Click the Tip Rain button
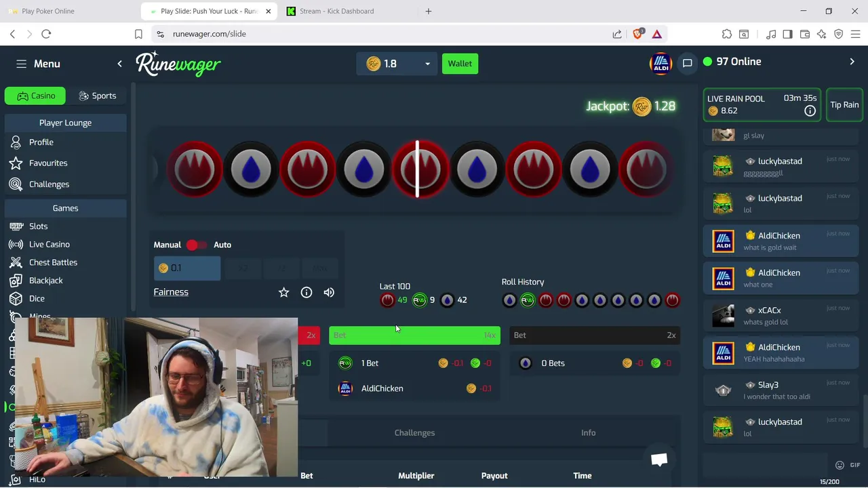 tap(844, 105)
